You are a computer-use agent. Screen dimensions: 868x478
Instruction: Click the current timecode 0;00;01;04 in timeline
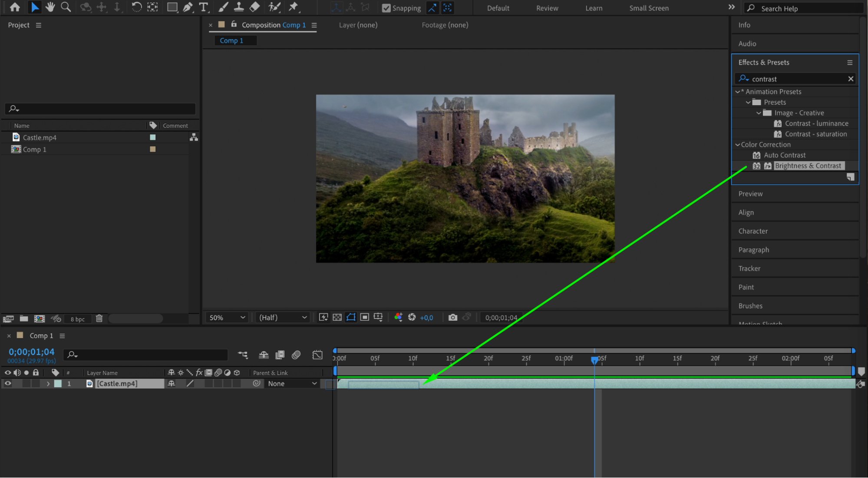(x=32, y=352)
